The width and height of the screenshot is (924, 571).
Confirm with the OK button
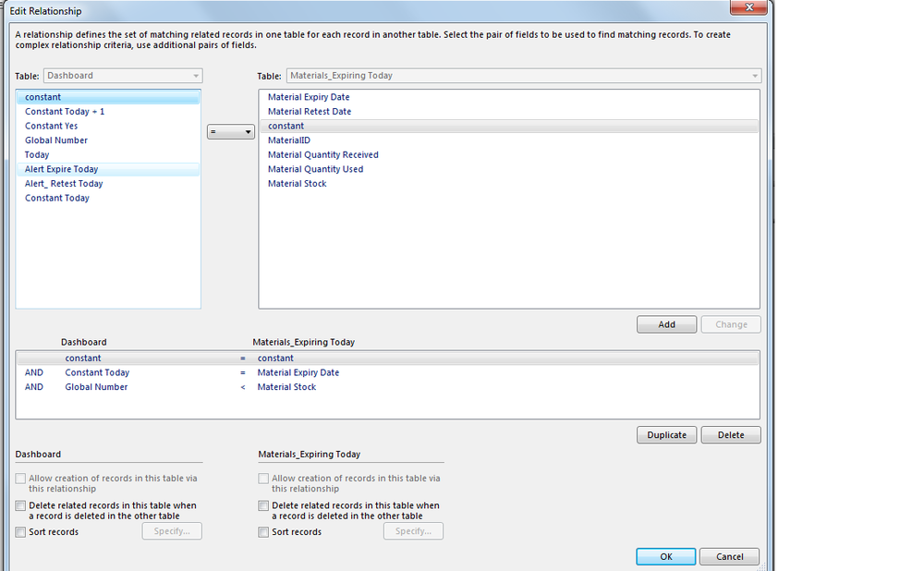tap(665, 556)
